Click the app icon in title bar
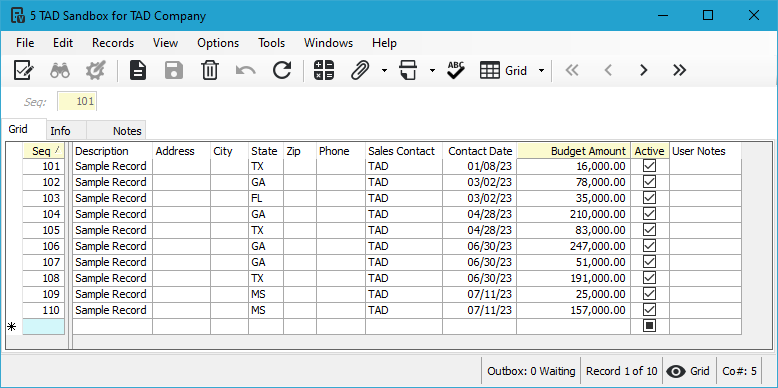Image resolution: width=778 pixels, height=388 pixels. [x=18, y=16]
